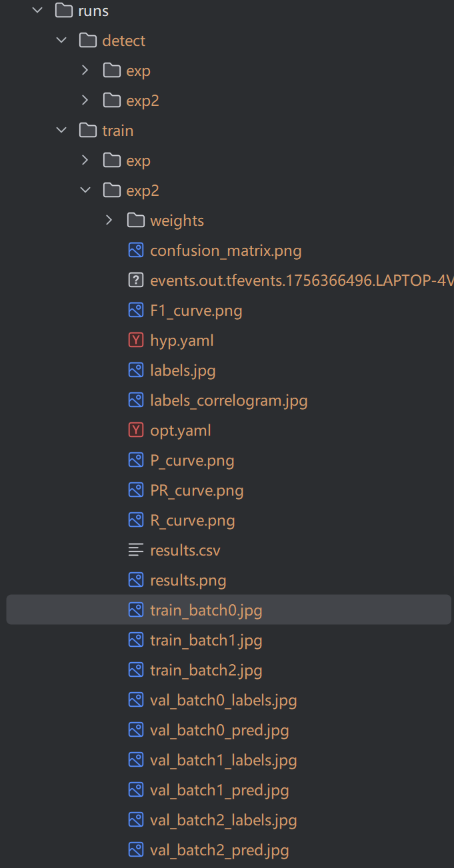Click the train_batch1.jpg image icon
Image resolution: width=454 pixels, height=868 pixels.
point(136,640)
